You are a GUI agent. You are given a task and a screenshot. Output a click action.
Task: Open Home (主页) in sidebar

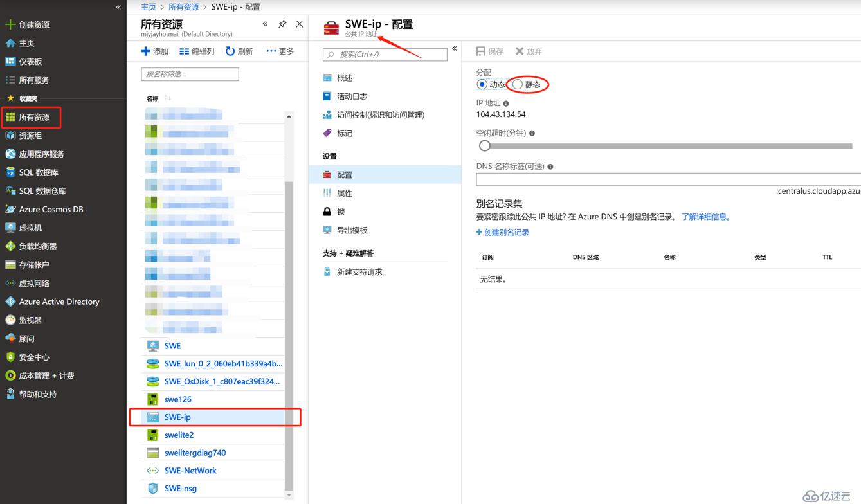[26, 43]
